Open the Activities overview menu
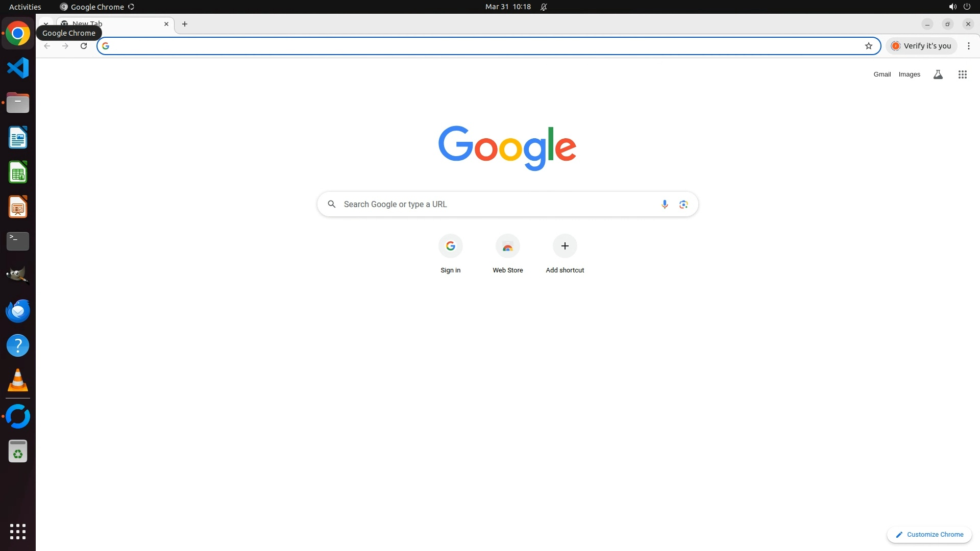The height and width of the screenshot is (551, 980). [25, 7]
